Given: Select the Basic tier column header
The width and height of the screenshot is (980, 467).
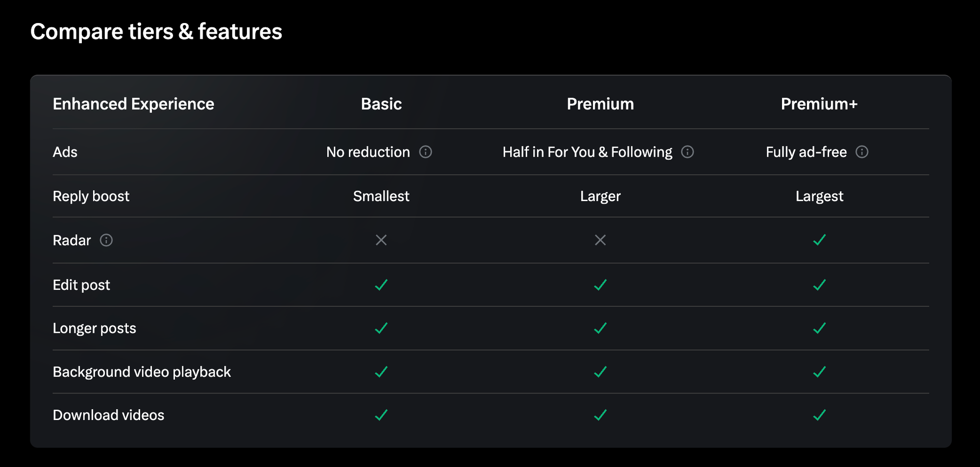Looking at the screenshot, I should pyautogui.click(x=381, y=104).
